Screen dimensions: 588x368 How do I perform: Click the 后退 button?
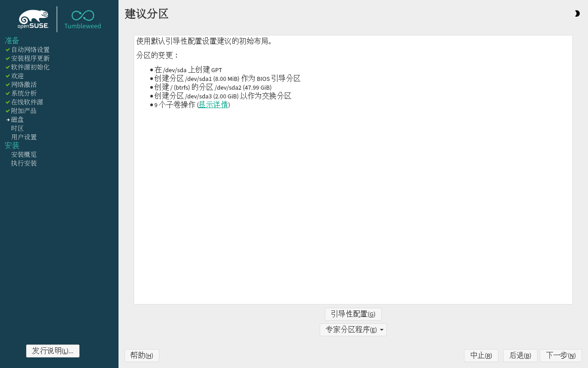point(520,355)
